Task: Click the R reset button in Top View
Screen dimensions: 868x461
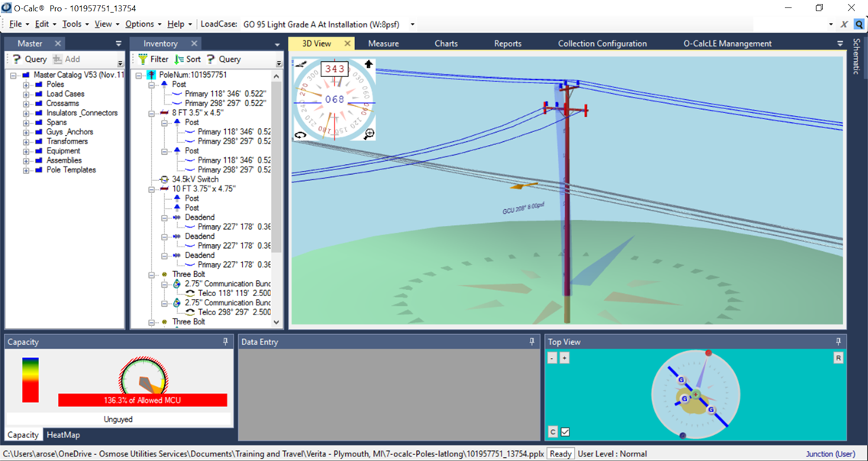Action: coord(838,357)
